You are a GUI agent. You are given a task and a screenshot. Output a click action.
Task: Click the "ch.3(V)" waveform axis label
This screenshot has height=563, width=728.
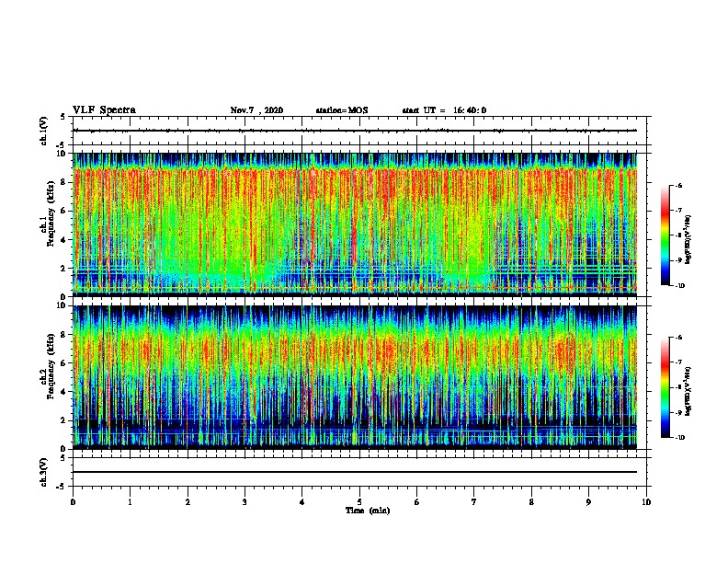pyautogui.click(x=44, y=472)
